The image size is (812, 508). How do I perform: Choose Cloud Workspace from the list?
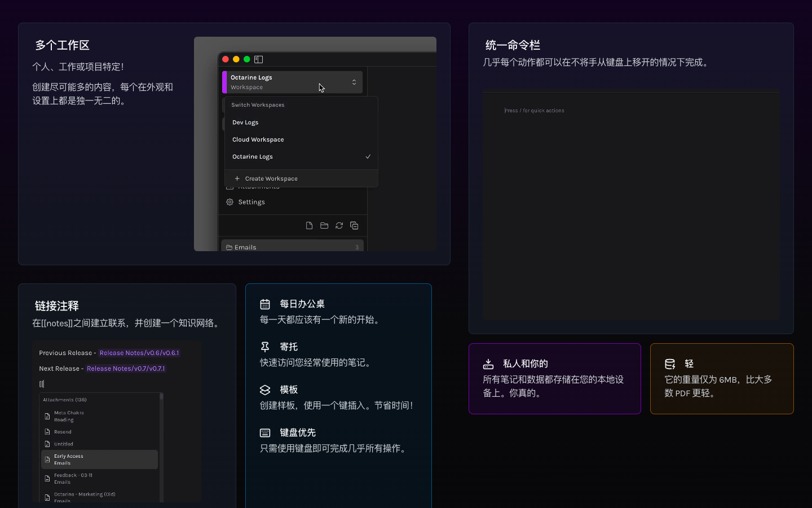[x=258, y=139]
